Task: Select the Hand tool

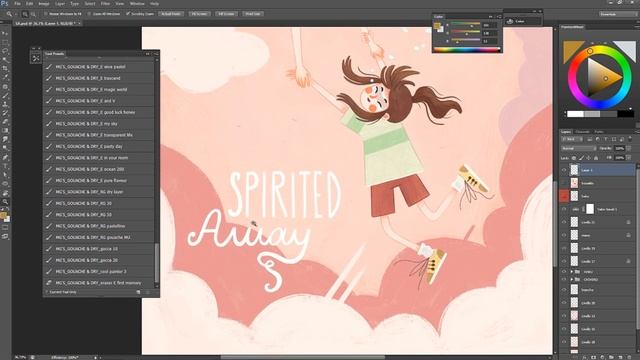Action: coord(5,193)
